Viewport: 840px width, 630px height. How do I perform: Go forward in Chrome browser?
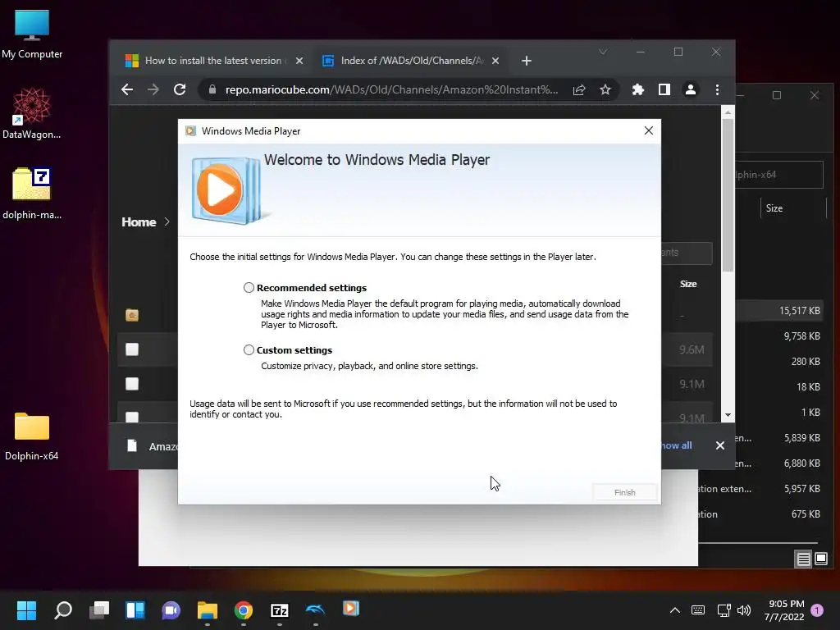tap(153, 89)
